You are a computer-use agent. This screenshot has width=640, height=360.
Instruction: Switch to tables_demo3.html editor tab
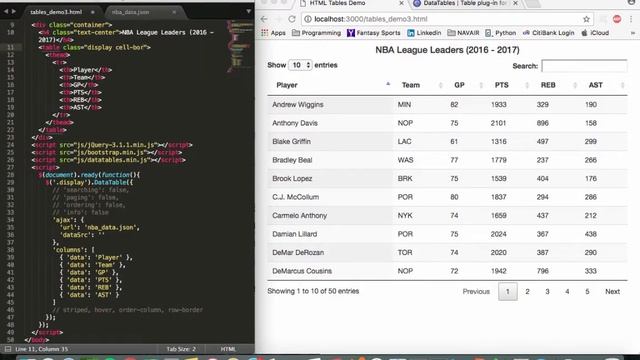tap(61, 12)
